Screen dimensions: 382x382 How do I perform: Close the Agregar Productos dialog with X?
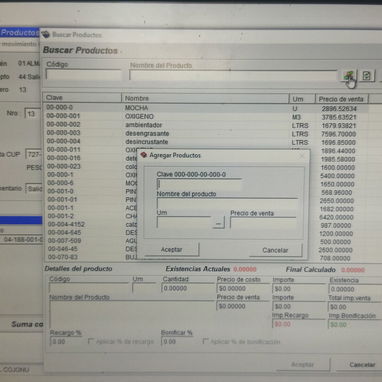click(302, 156)
